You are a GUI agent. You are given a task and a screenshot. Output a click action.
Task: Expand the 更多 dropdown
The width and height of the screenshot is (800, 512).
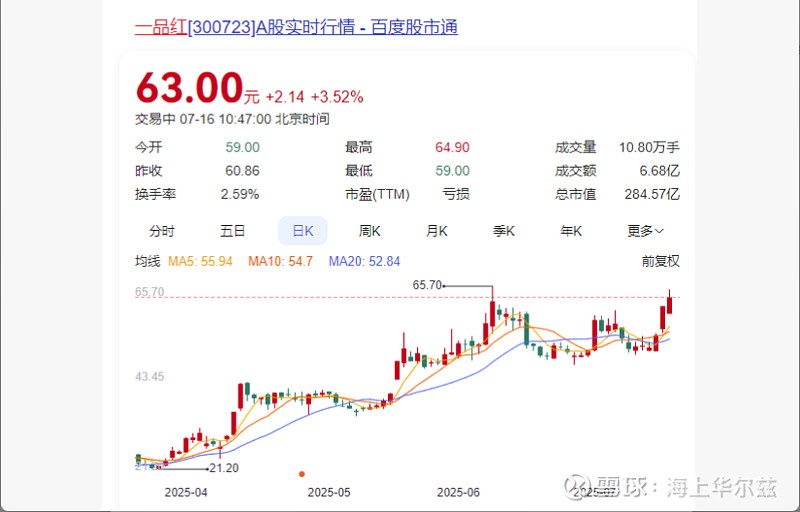(x=645, y=231)
